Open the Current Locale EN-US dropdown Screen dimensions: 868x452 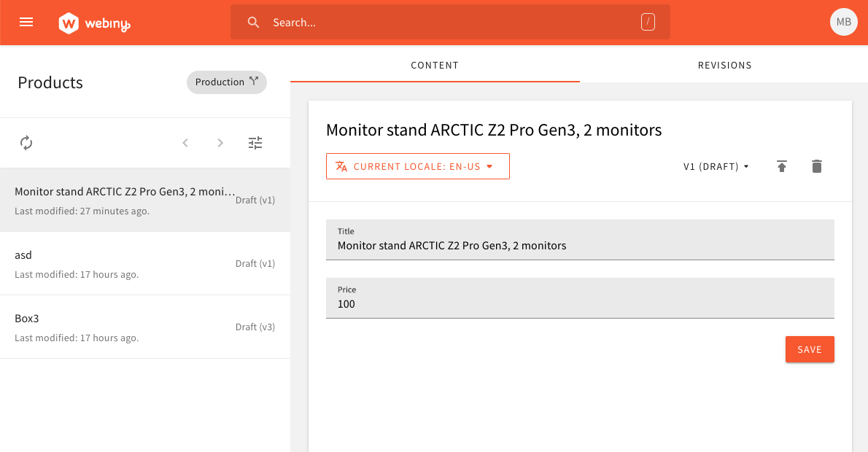pos(418,166)
